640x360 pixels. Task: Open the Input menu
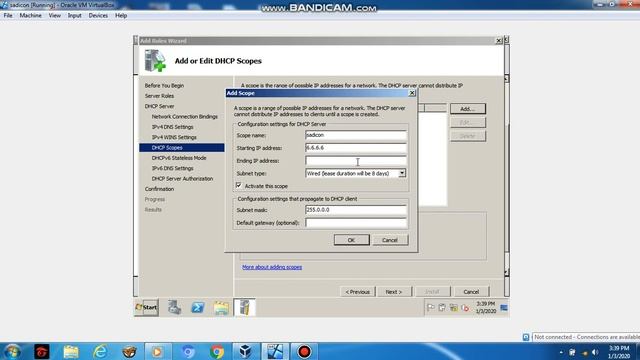[x=74, y=16]
